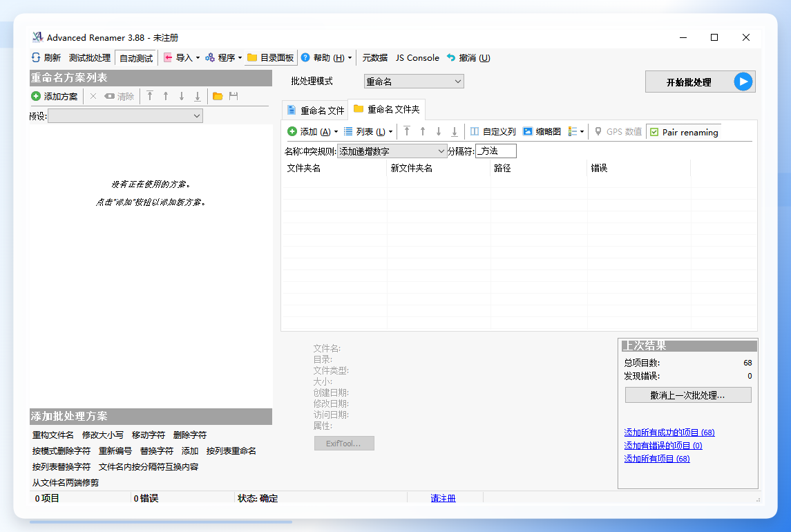This screenshot has width=791, height=532.
Task: Move method to bottom arrow icon
Action: pos(198,96)
